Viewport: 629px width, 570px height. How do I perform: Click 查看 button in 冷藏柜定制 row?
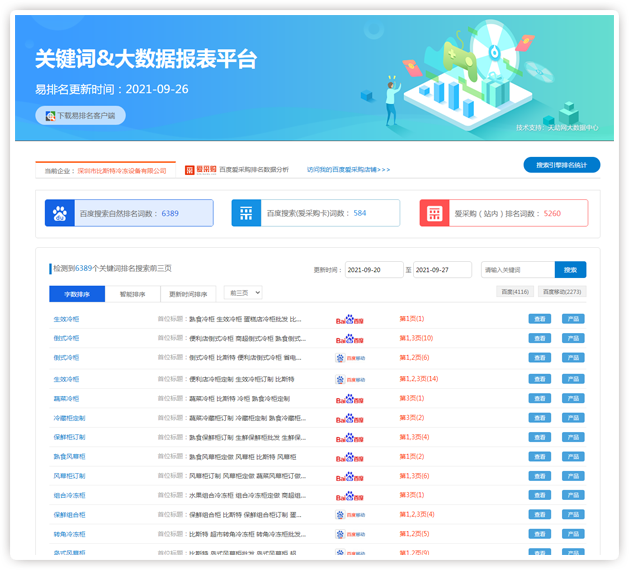(x=539, y=417)
